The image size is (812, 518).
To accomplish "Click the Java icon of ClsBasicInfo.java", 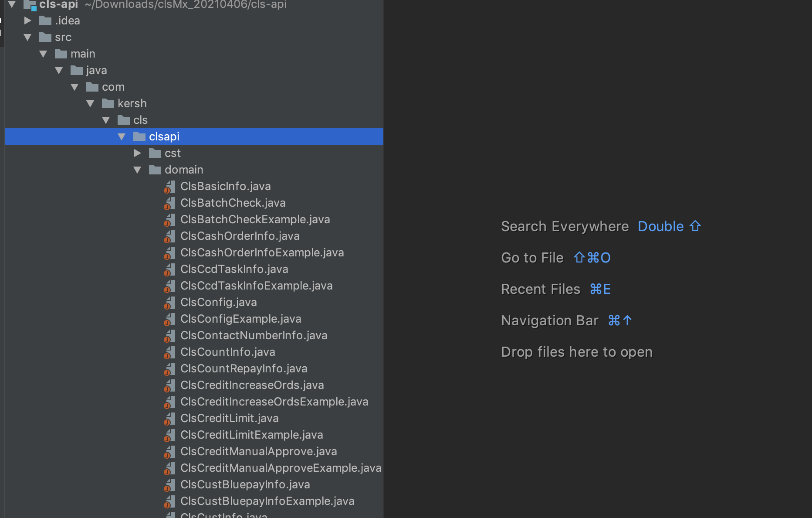I will pos(169,187).
